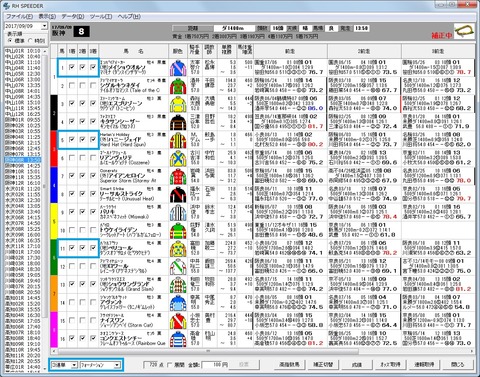480x377 pixels.
Task: Click the オッズ取得 button
Action: (390, 364)
